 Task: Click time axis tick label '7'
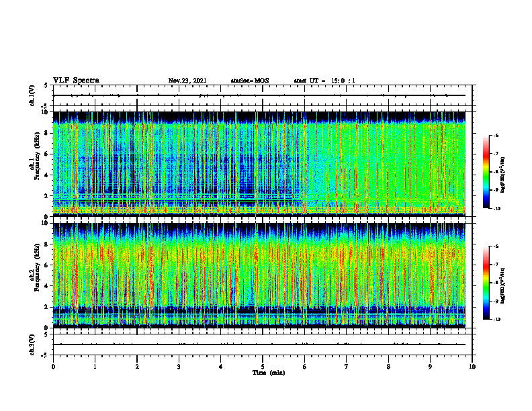(347, 367)
